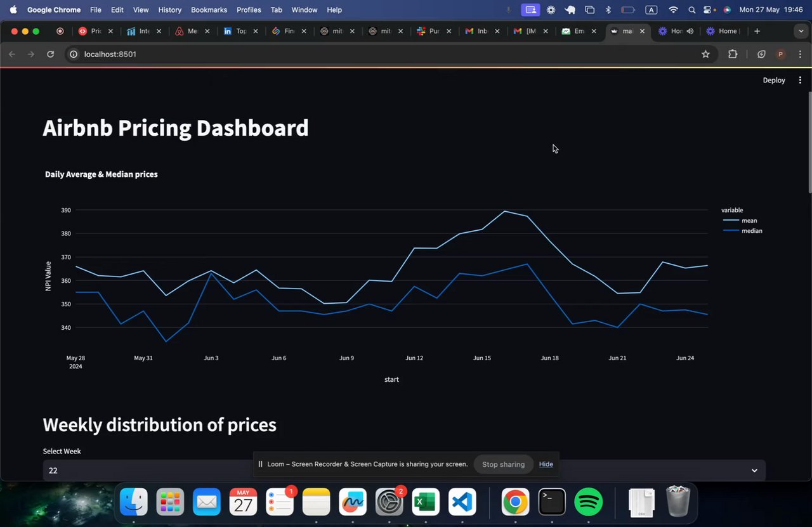The width and height of the screenshot is (812, 527).
Task: Toggle the median series in the chart legend
Action: pyautogui.click(x=743, y=231)
